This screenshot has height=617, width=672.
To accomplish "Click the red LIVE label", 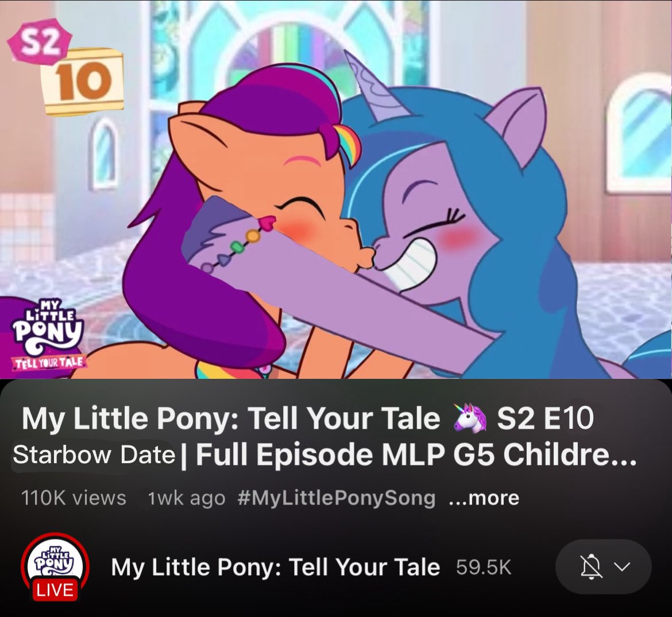I will coord(55,590).
